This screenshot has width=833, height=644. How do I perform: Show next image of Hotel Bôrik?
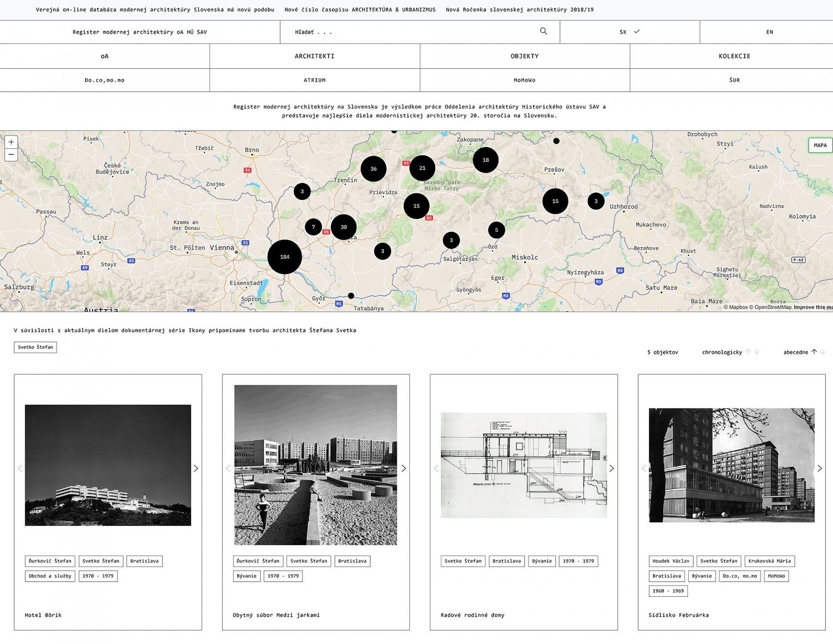tap(196, 468)
